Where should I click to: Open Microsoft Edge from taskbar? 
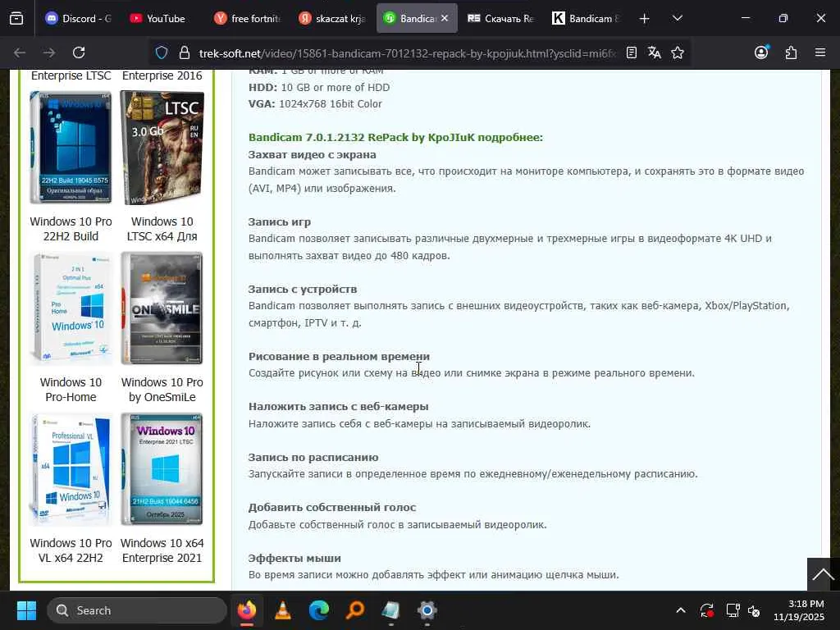pos(319,610)
